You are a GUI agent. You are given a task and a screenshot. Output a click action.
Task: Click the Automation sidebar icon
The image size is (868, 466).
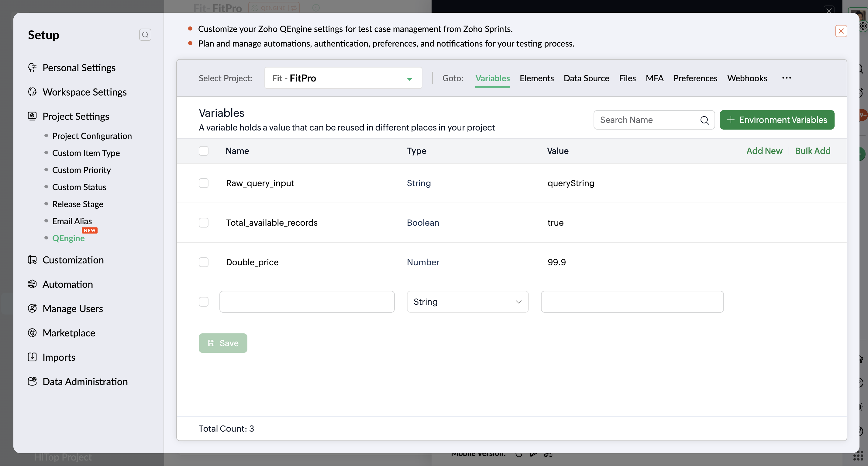(x=32, y=284)
